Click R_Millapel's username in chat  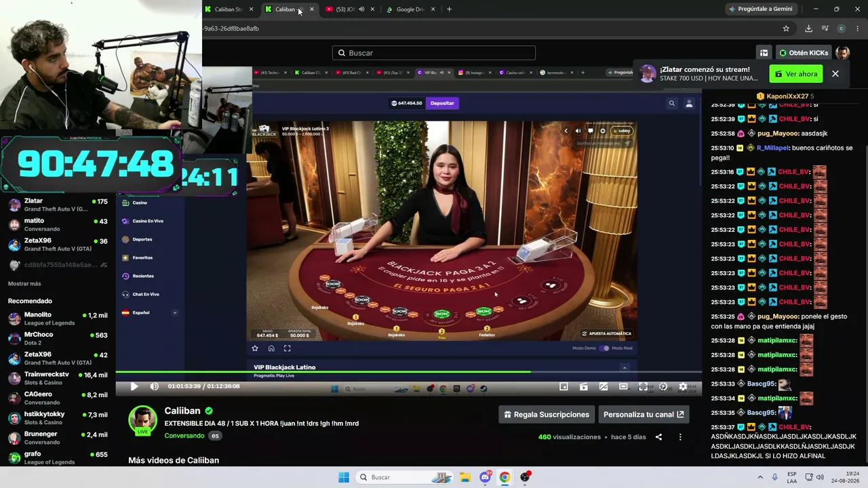pos(772,148)
